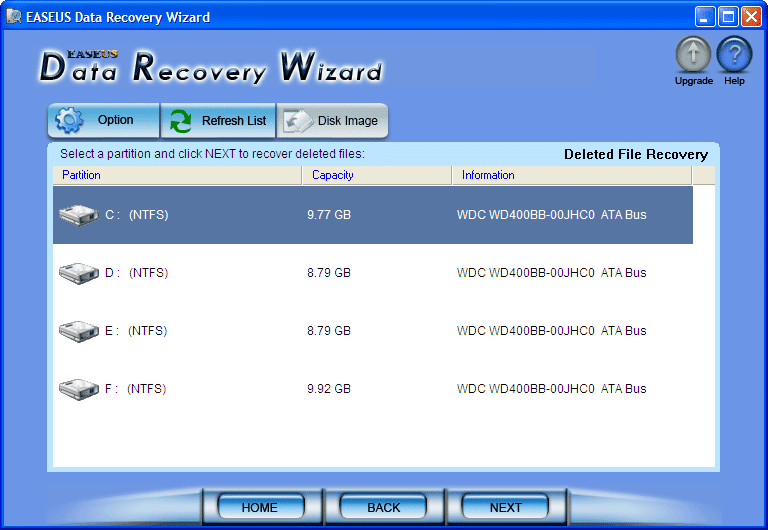This screenshot has height=530, width=768.
Task: Open the Disk Image tool
Action: [x=333, y=120]
